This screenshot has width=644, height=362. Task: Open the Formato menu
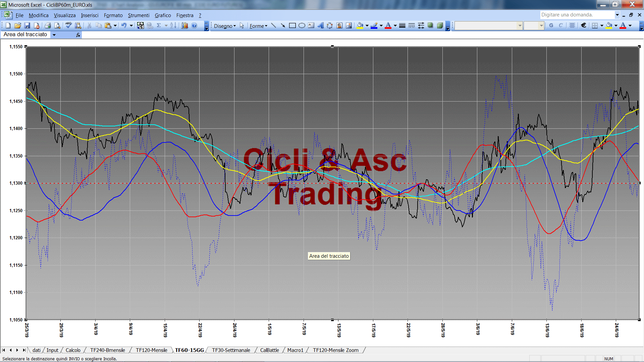tap(113, 15)
